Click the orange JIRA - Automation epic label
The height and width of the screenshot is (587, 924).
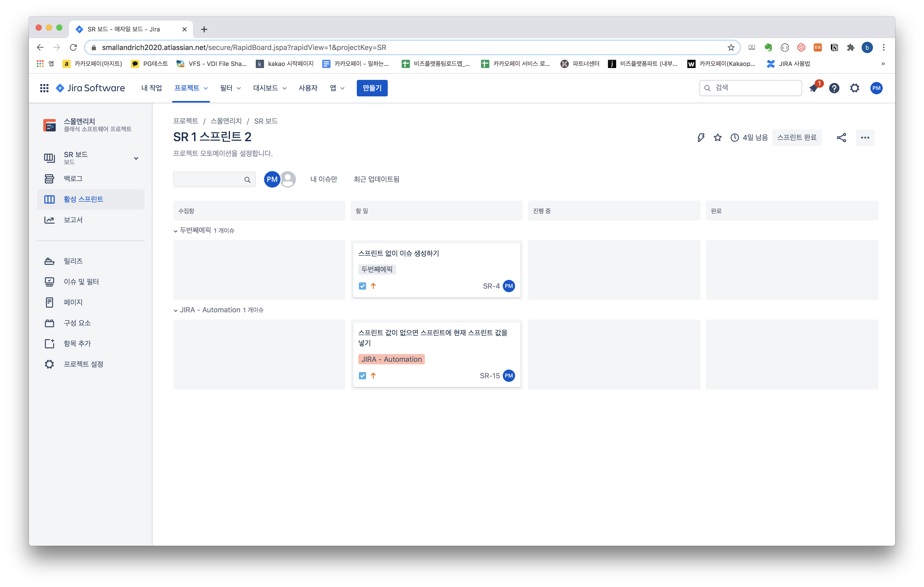(391, 359)
